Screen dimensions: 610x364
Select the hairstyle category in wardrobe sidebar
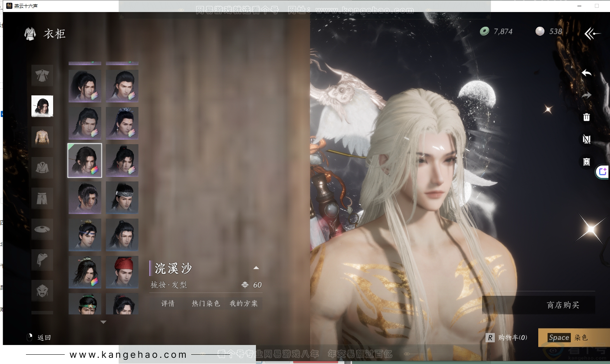point(42,106)
